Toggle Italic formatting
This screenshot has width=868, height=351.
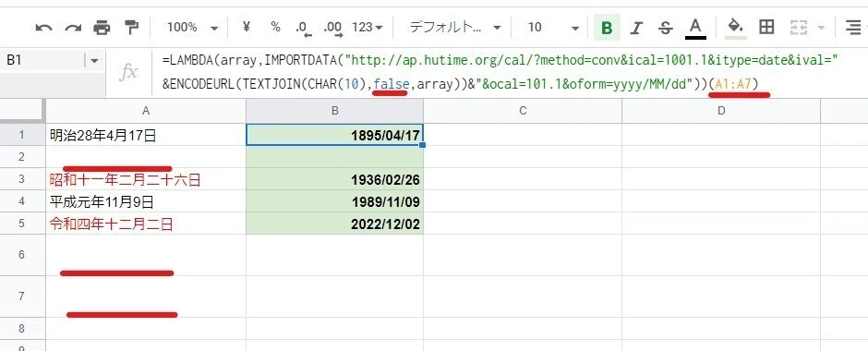click(x=636, y=28)
